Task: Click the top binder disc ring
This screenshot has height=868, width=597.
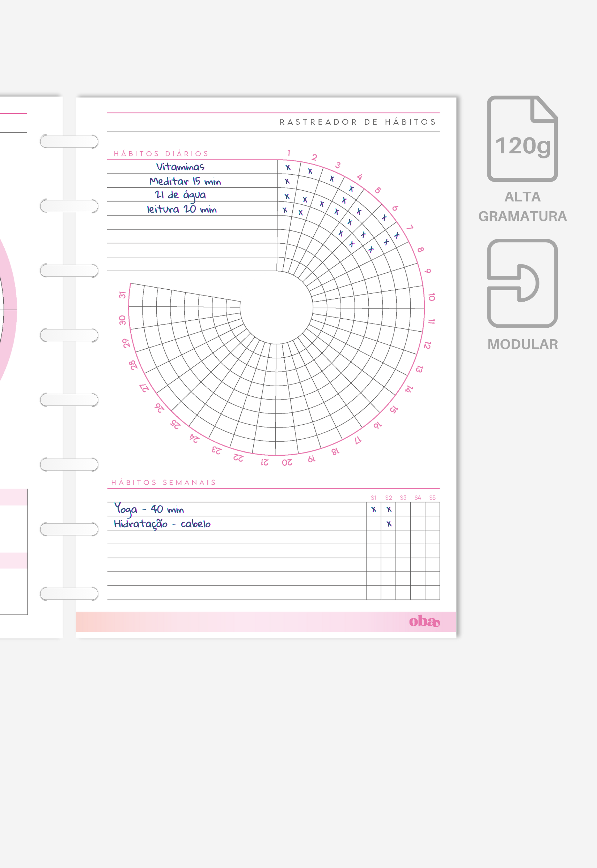Action: (69, 141)
